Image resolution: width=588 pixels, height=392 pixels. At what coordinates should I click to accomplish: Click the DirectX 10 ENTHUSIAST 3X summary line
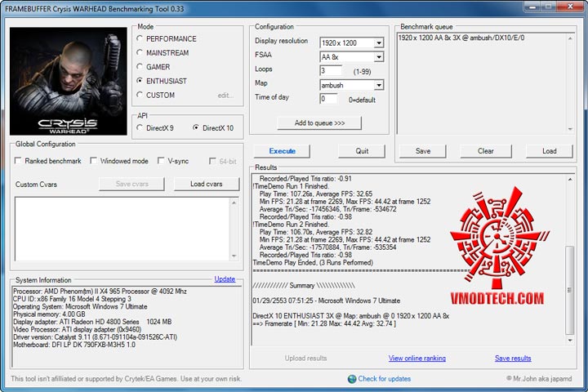click(351, 316)
